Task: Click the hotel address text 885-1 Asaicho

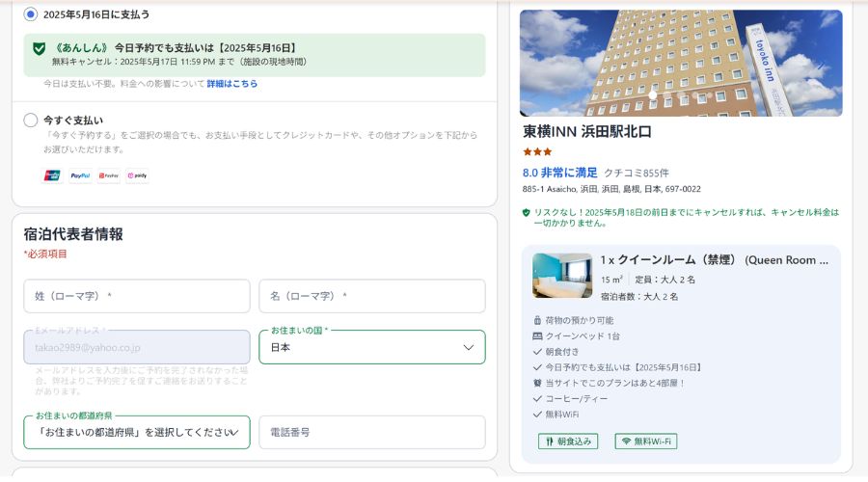Action: [611, 189]
